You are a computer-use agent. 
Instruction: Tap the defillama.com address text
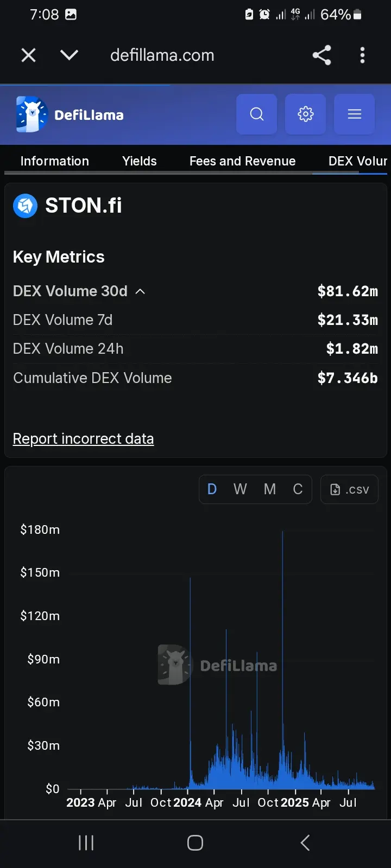point(162,55)
